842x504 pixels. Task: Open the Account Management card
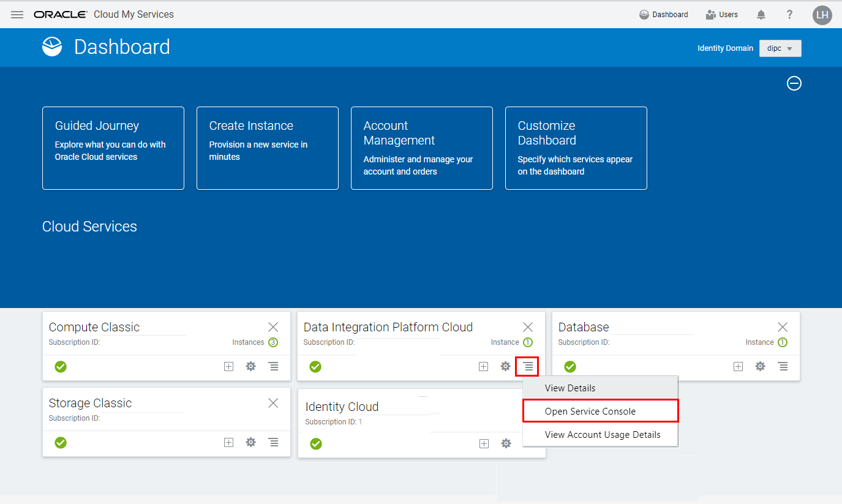tap(422, 148)
